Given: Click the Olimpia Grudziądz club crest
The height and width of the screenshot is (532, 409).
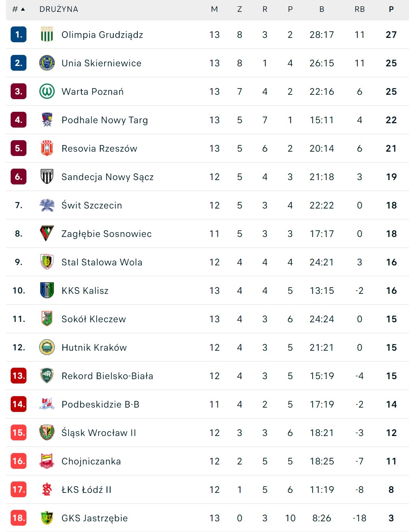Looking at the screenshot, I should coord(47,35).
